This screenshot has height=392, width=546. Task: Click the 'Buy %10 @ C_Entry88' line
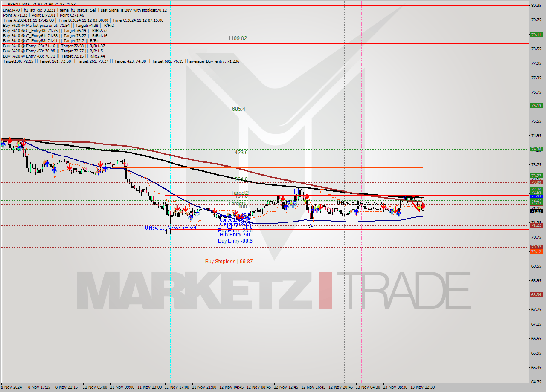(x=51, y=40)
